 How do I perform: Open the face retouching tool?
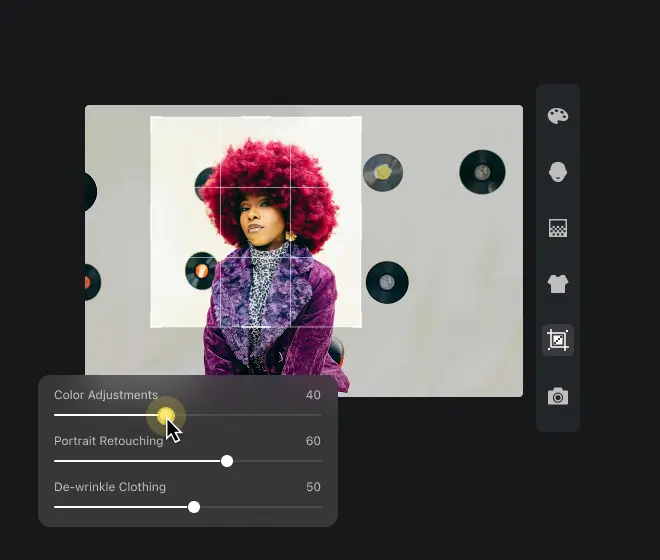tap(558, 172)
